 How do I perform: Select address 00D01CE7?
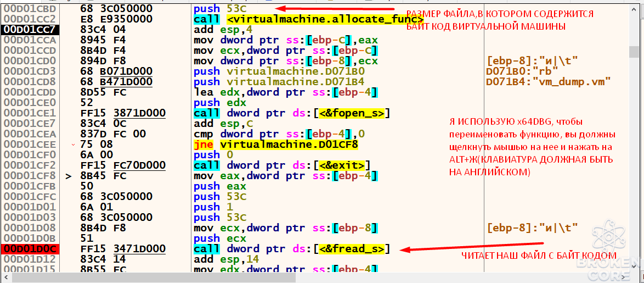pyautogui.click(x=30, y=124)
